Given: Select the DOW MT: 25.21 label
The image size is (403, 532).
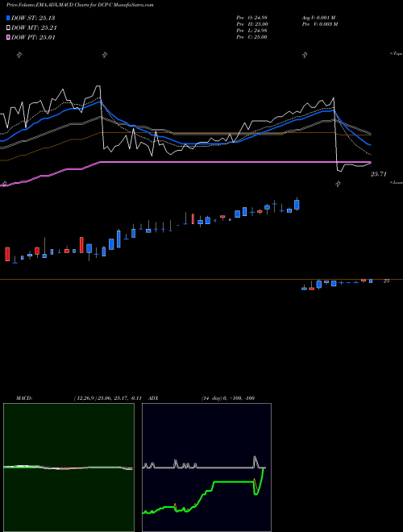Looking at the screenshot, I should [x=34, y=28].
